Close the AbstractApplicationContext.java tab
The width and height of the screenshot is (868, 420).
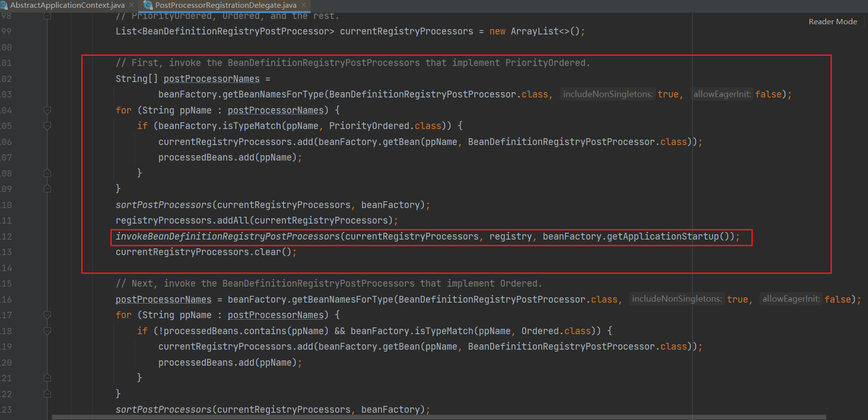[x=132, y=5]
